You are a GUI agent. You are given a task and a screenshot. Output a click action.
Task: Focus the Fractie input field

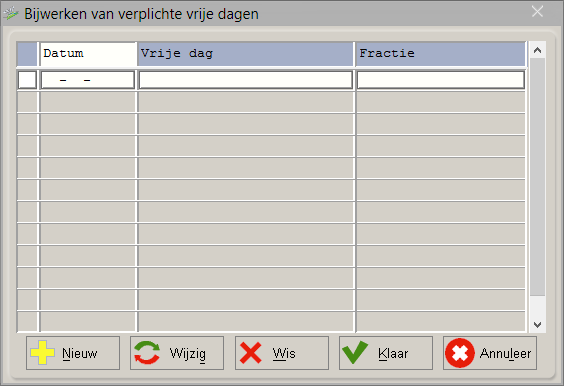tap(441, 80)
